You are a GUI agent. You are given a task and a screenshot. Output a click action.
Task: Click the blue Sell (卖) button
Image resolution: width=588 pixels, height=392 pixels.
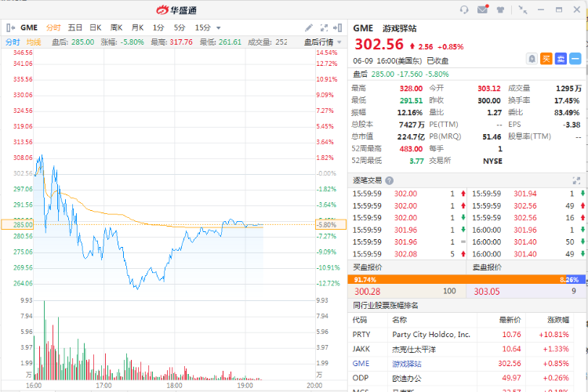[561, 59]
